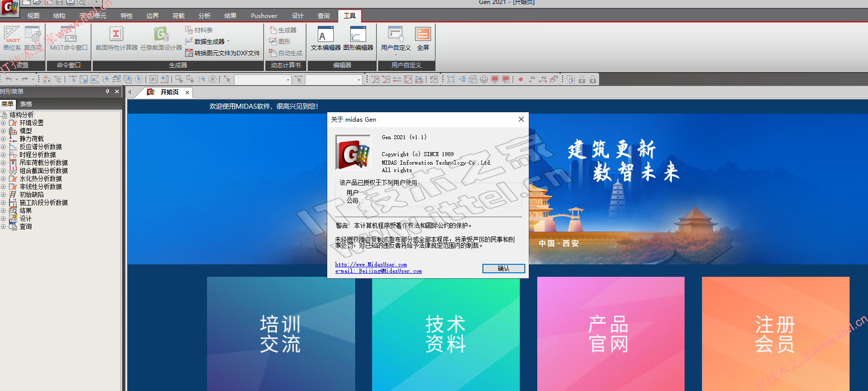Open the 数据生成器 dropdown
The width and height of the screenshot is (868, 391).
pos(228,41)
